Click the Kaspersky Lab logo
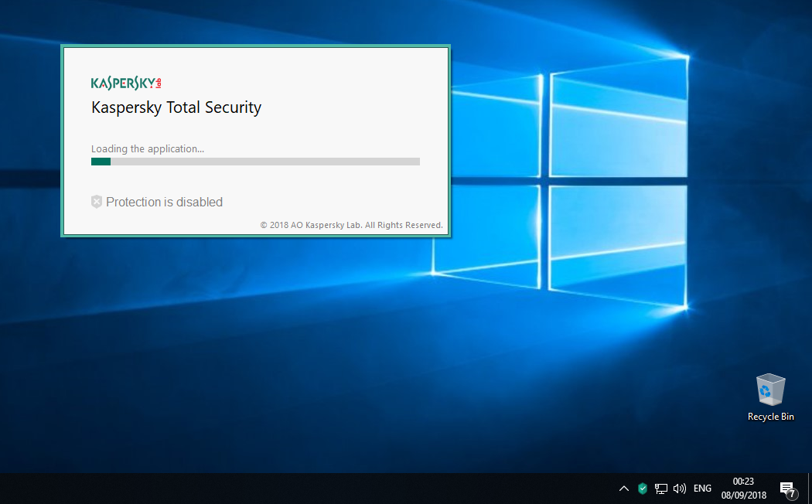This screenshot has width=812, height=504. 126,83
